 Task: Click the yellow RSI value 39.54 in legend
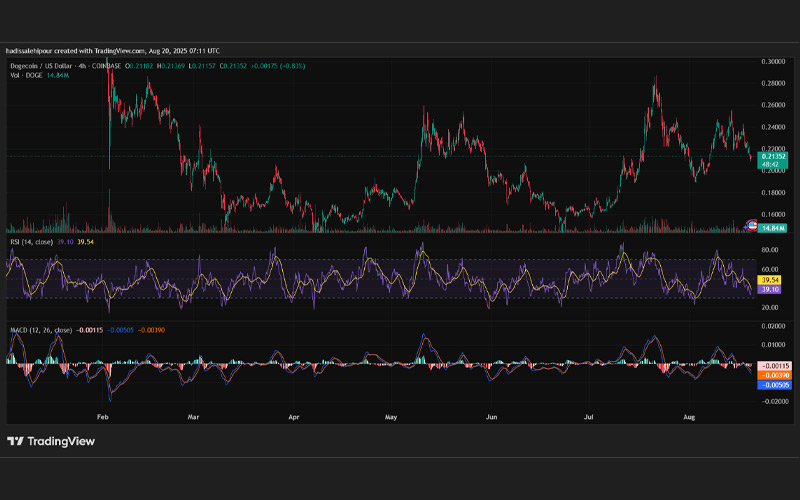click(85, 242)
